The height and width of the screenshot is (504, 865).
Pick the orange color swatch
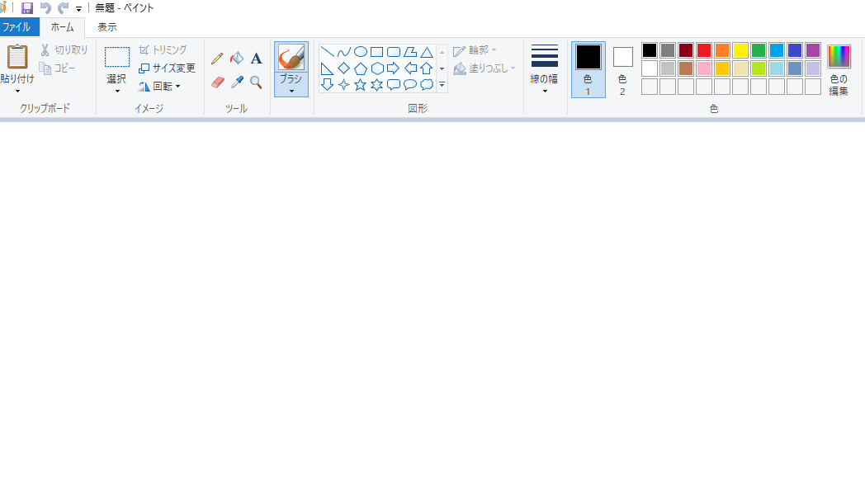pyautogui.click(x=722, y=50)
